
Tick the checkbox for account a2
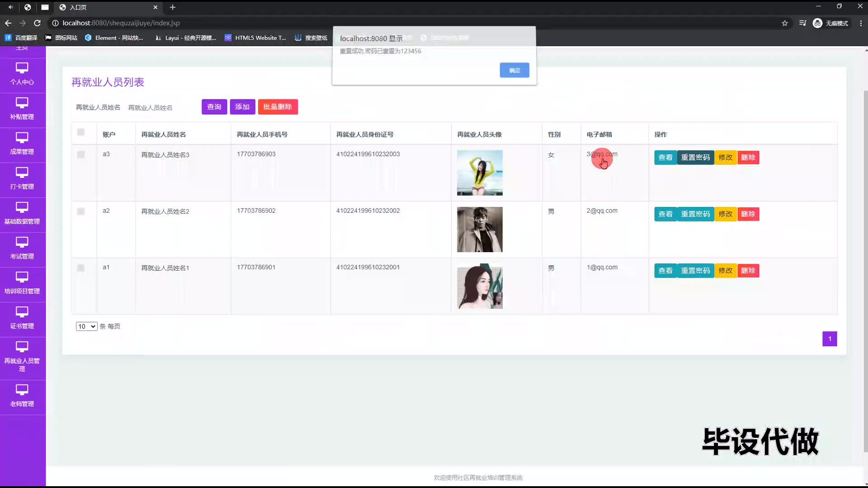coord(81,211)
